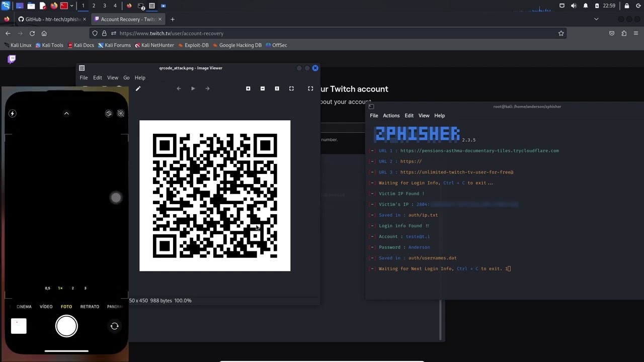Open Kali Tools bookmark
The width and height of the screenshot is (644, 362).
49,45
